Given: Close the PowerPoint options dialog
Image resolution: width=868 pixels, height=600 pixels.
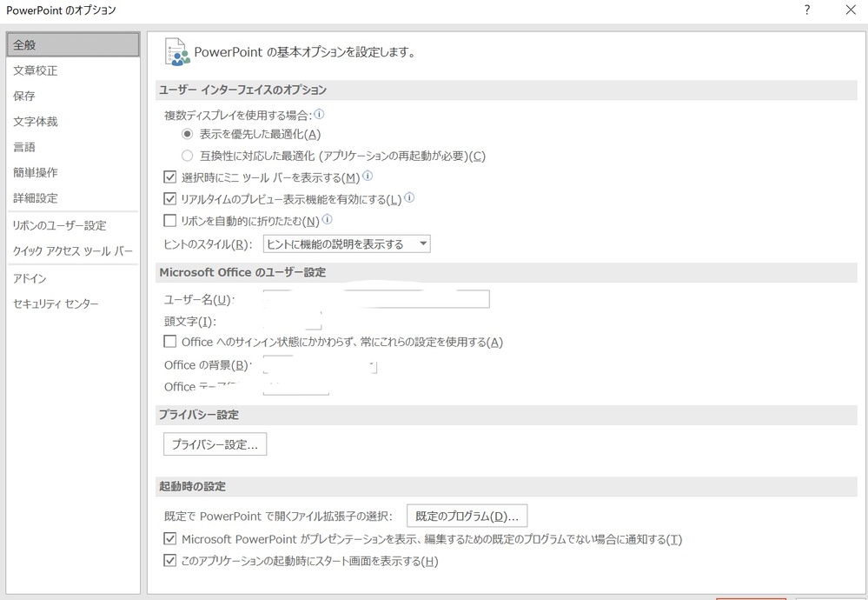Looking at the screenshot, I should click(x=851, y=10).
